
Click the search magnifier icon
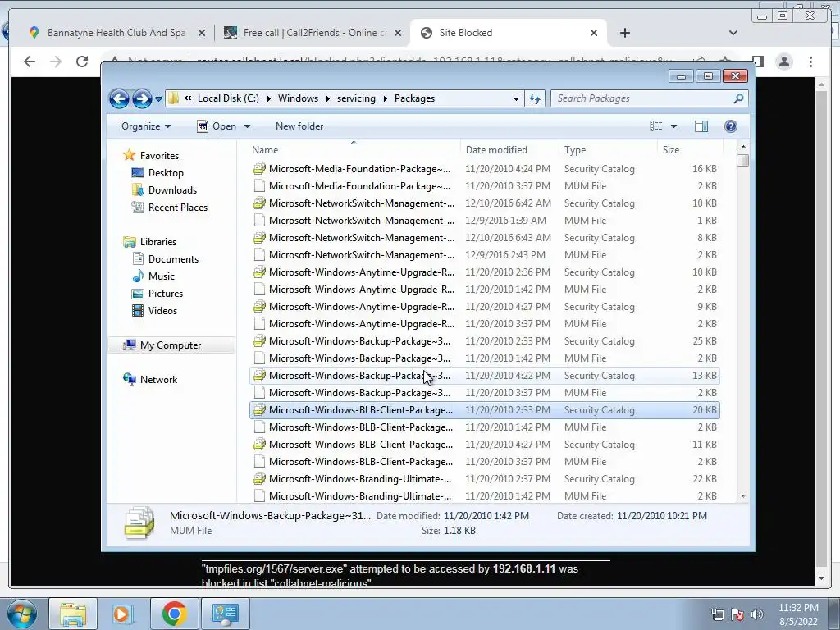(x=739, y=98)
